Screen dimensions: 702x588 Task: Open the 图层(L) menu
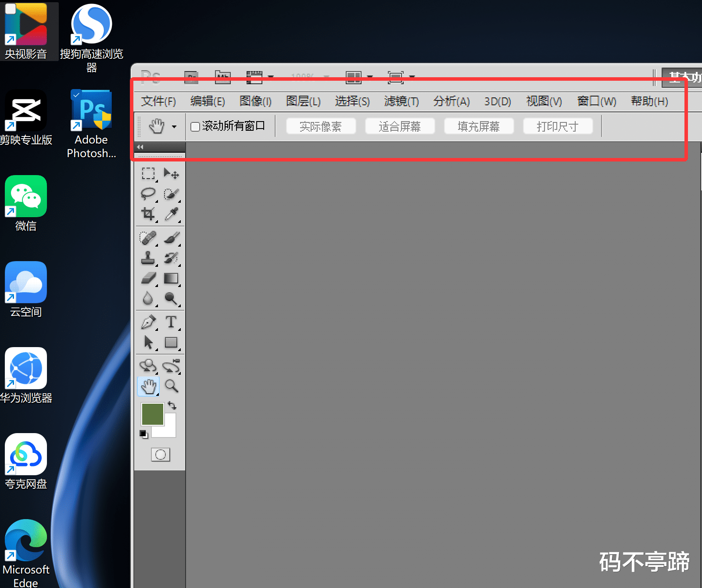303,101
